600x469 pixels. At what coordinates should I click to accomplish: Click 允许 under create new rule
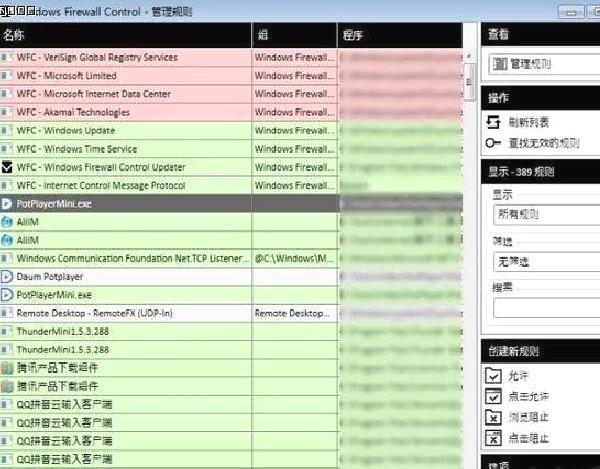(x=518, y=376)
